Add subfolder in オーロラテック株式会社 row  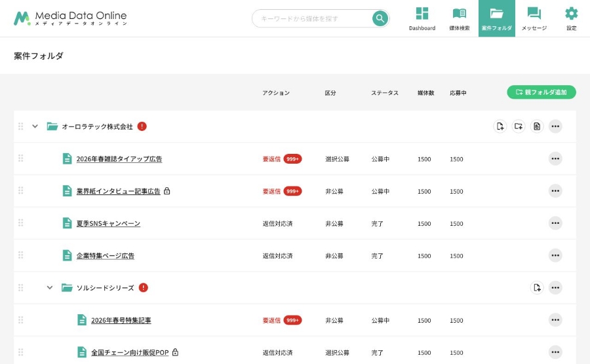tap(519, 126)
